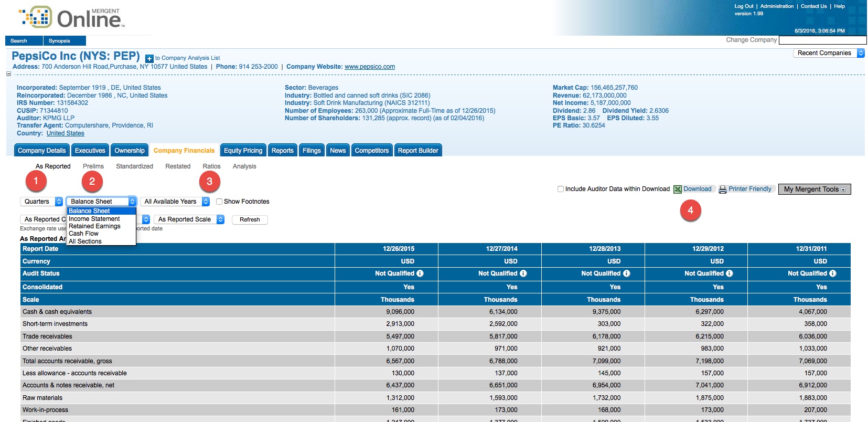Expand the My Mergent Tools panel
This screenshot has height=422, width=868.
tap(815, 189)
